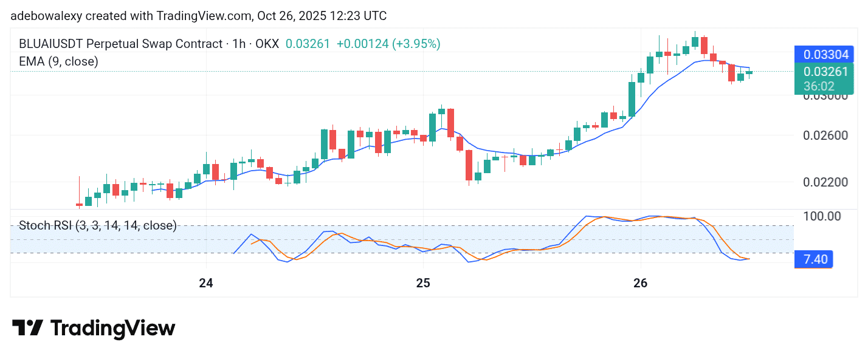Click the 100.00 Stoch RSI axis label
Image resolution: width=868 pixels, height=359 pixels.
(822, 216)
